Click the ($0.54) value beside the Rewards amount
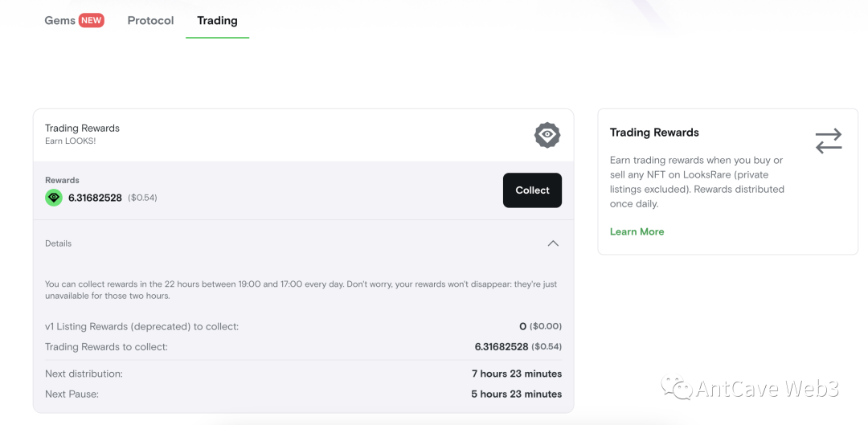Image resolution: width=868 pixels, height=425 pixels. (142, 198)
